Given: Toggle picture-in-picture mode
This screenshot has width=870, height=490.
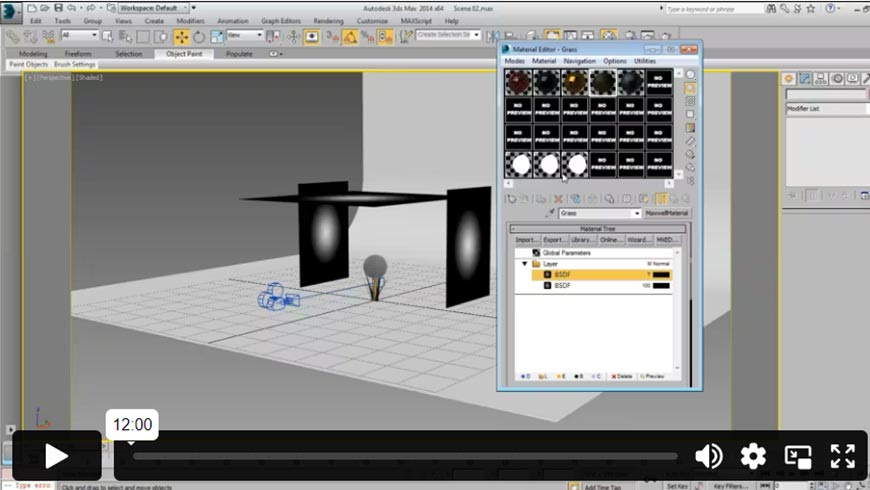Looking at the screenshot, I should [x=798, y=456].
